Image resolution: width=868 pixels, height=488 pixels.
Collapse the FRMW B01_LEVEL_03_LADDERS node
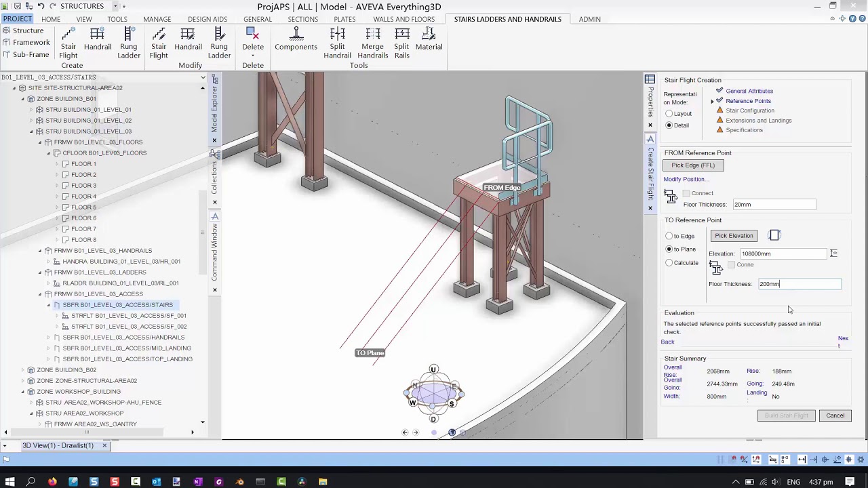(40, 272)
